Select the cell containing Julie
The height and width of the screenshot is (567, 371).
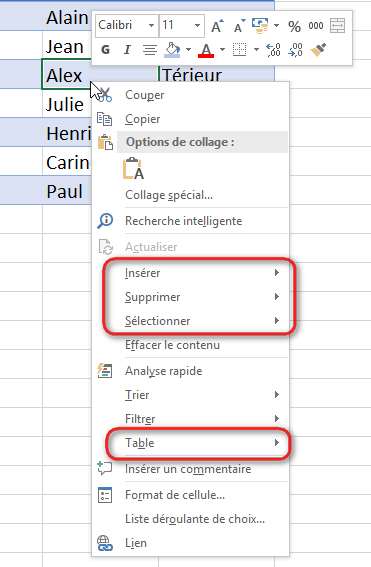click(x=67, y=105)
